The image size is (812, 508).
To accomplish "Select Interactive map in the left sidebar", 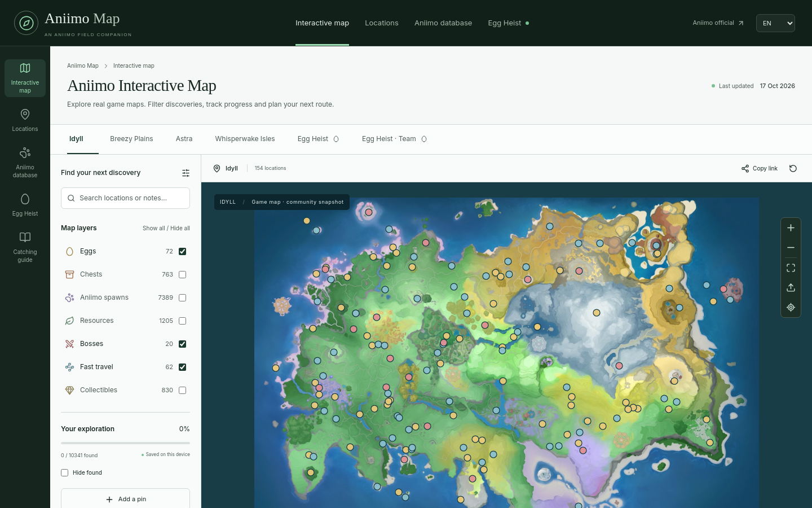I will click(x=25, y=78).
